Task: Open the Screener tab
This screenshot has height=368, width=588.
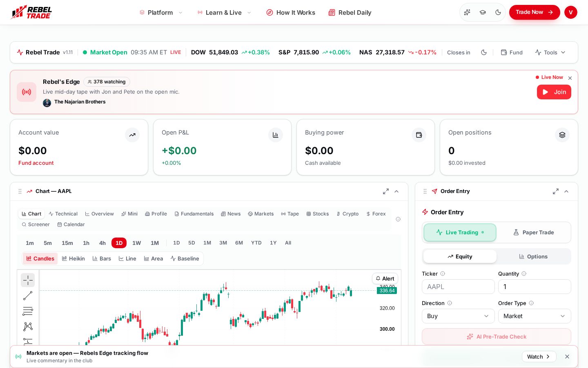Action: coord(36,224)
